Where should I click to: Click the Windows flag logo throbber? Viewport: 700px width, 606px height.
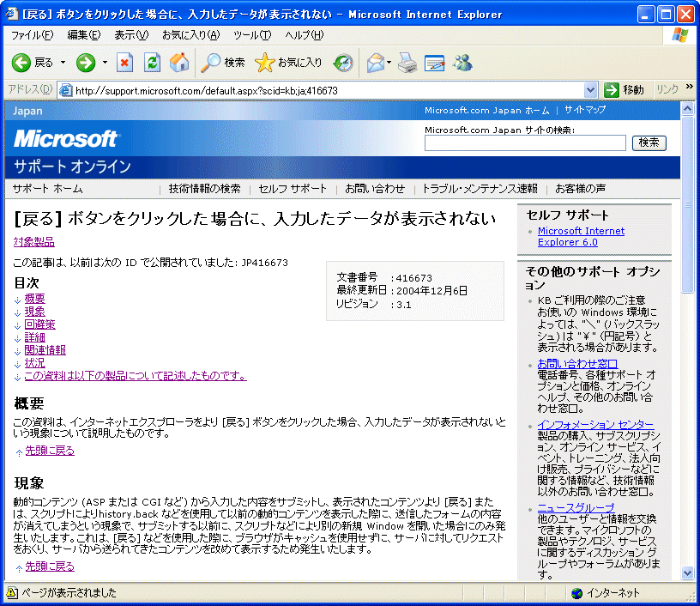[x=680, y=35]
